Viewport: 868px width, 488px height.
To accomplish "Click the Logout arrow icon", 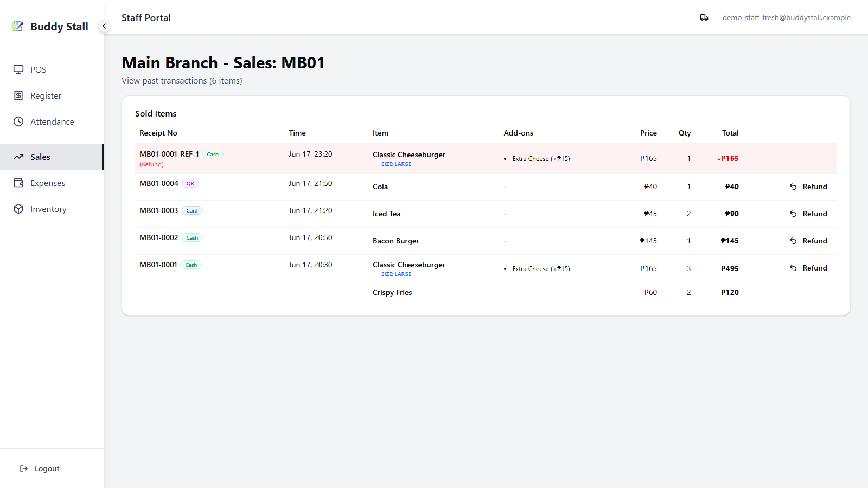I will tap(24, 468).
